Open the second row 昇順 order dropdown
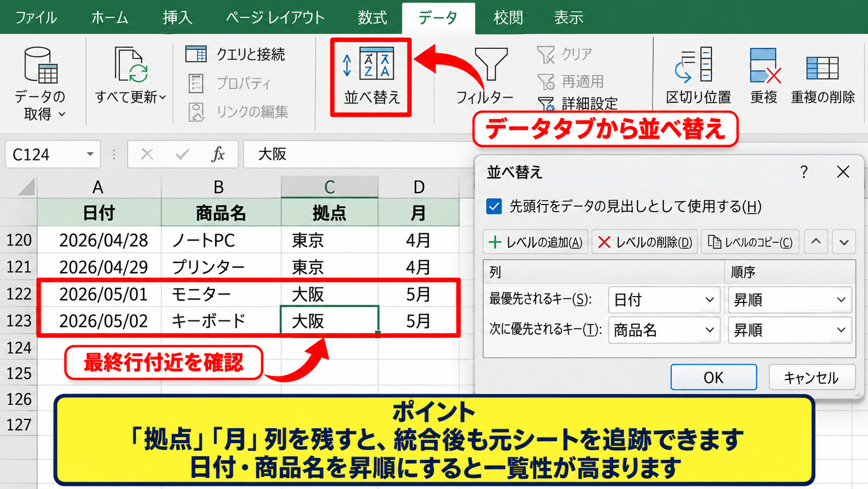The image size is (868, 489). tap(790, 330)
